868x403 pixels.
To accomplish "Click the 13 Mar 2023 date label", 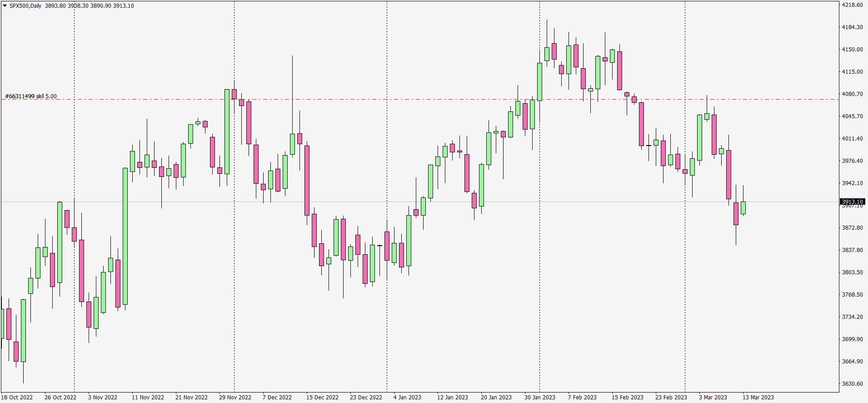I will tap(758, 398).
